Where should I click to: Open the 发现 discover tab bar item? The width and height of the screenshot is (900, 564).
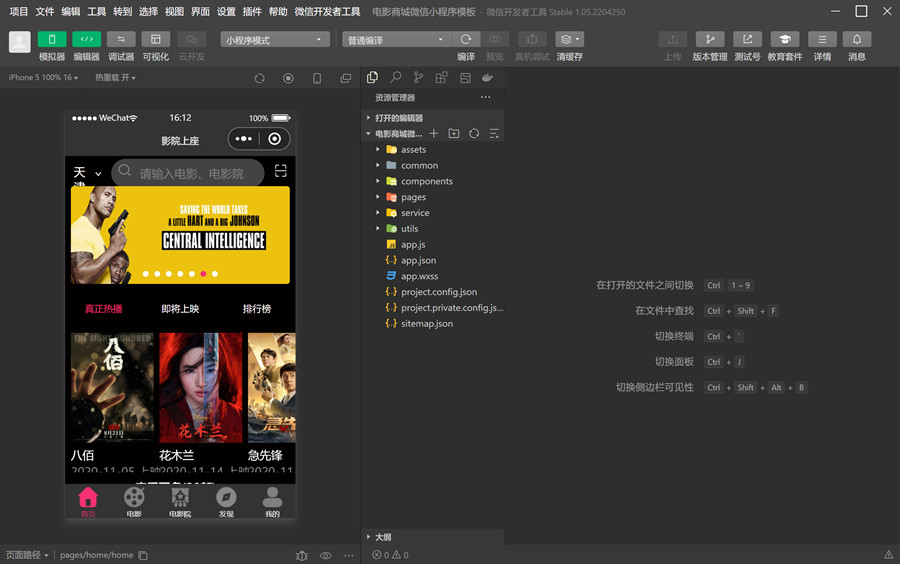tap(226, 502)
